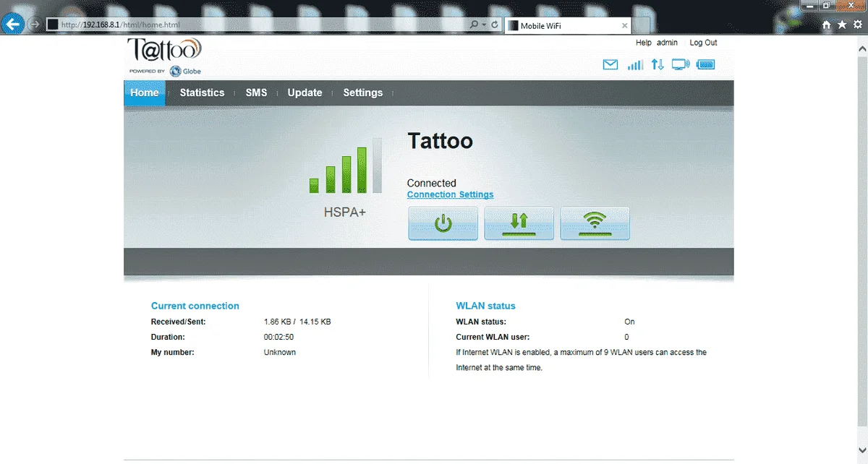Click the Current connection heading
Viewport: 868px width, 464px height.
coord(195,306)
